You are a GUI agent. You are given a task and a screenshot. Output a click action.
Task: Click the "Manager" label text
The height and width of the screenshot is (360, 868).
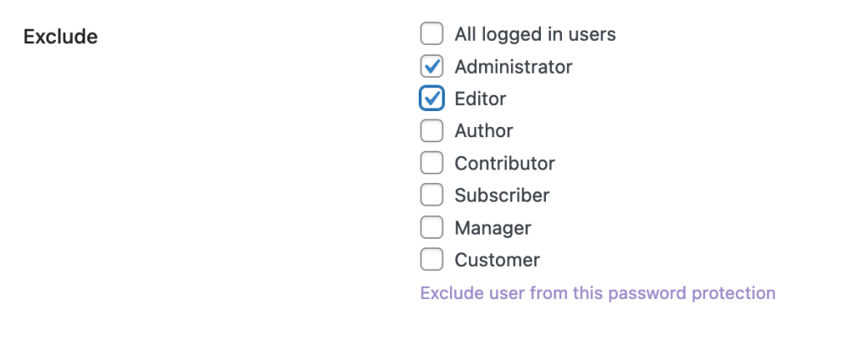click(x=492, y=228)
